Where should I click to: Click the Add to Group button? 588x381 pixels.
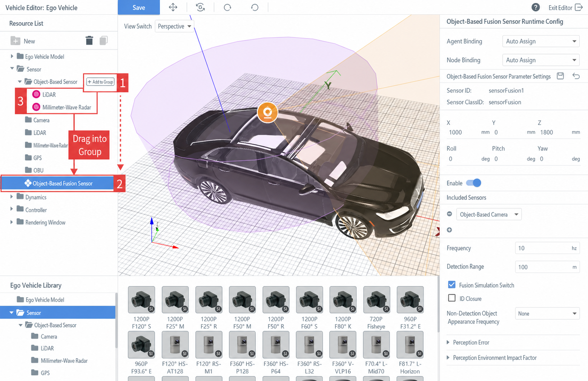point(100,82)
